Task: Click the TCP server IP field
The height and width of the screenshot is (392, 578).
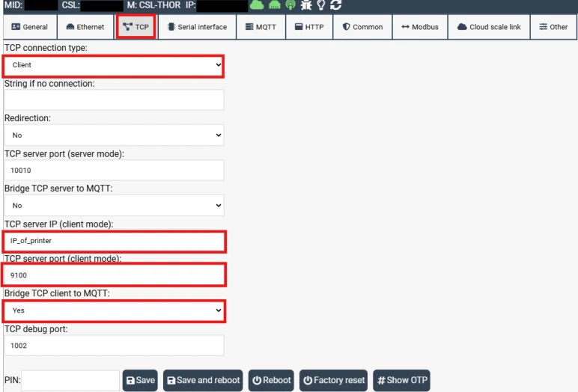Action: (114, 241)
